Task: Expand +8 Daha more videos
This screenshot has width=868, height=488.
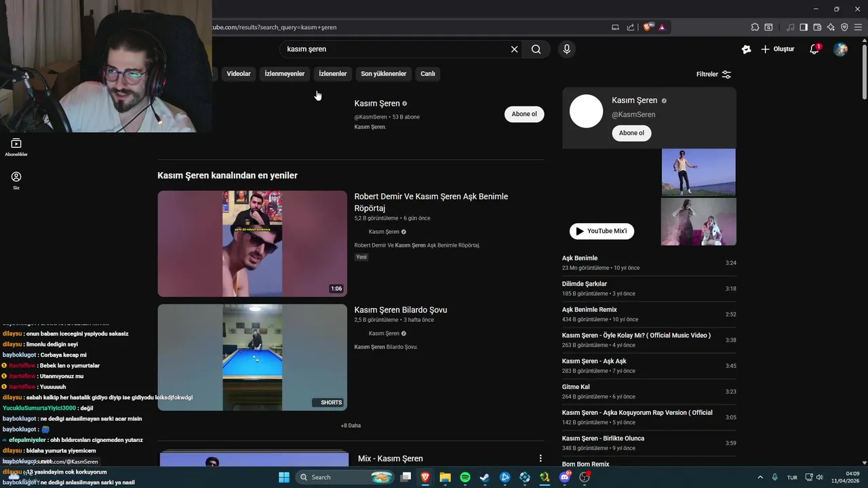Action: (x=351, y=426)
